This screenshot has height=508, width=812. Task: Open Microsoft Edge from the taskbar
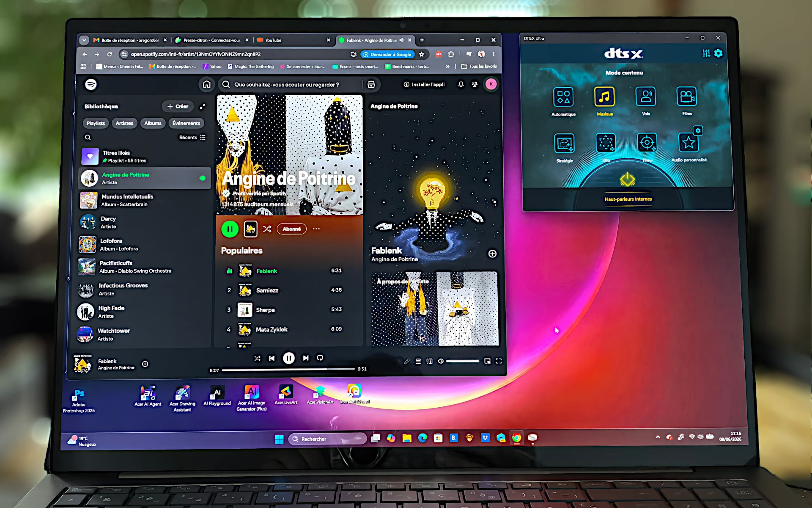tap(422, 438)
